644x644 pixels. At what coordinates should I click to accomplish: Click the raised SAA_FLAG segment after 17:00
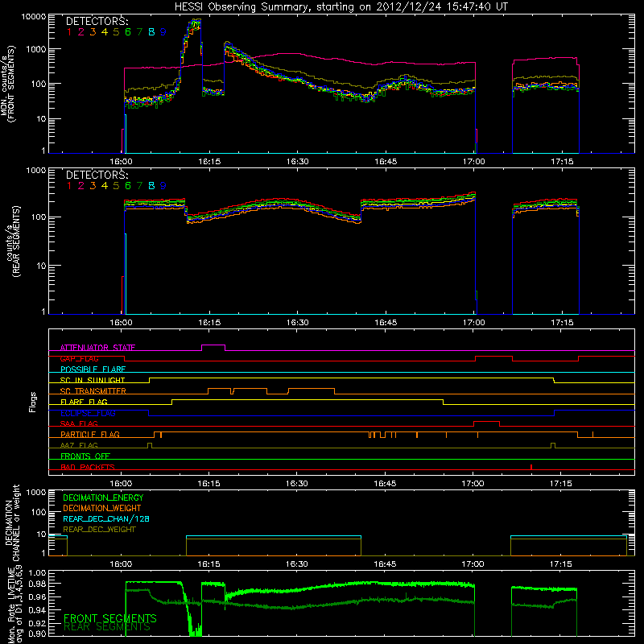(x=487, y=423)
